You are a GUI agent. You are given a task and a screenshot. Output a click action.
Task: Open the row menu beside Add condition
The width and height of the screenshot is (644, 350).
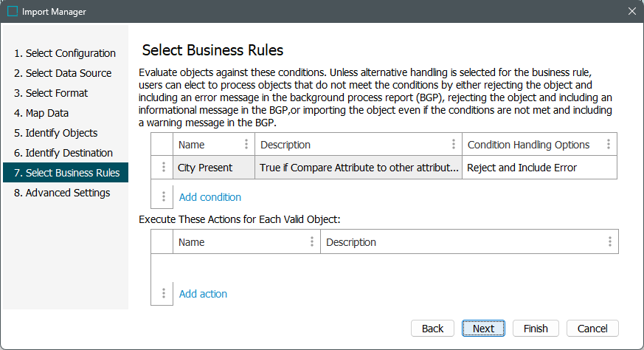tap(164, 196)
